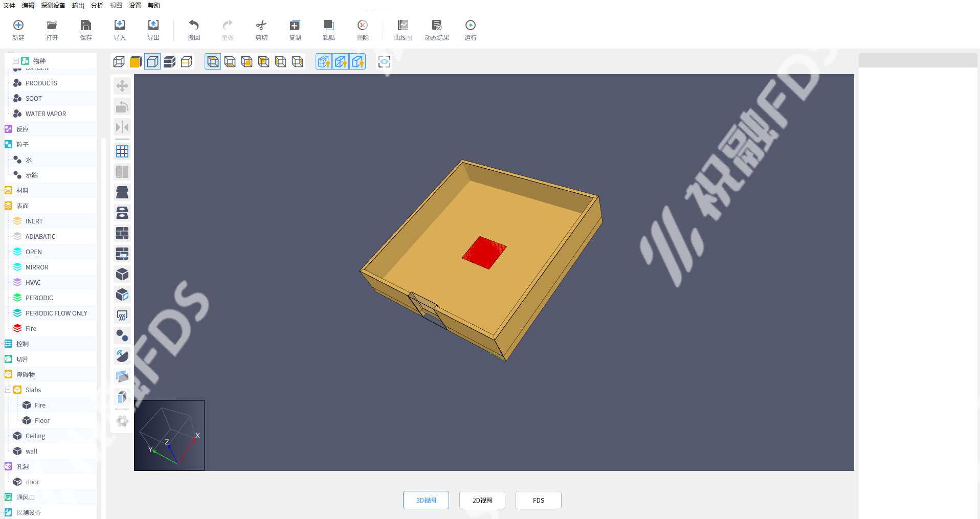
Task: Click the detector device satellite dish icon
Action: coord(122,356)
